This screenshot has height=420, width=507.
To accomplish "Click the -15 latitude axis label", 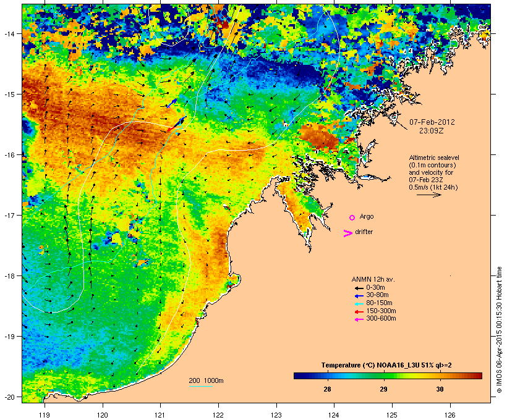I will 9,94.
